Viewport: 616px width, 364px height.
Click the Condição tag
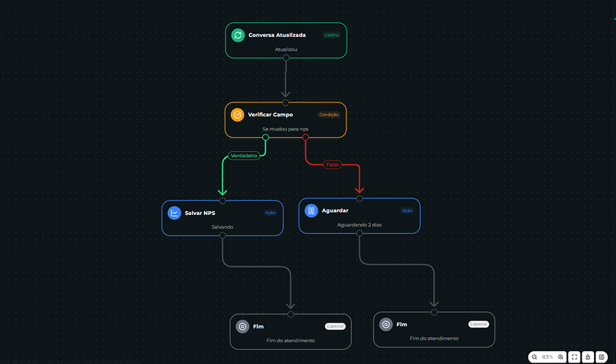click(329, 115)
